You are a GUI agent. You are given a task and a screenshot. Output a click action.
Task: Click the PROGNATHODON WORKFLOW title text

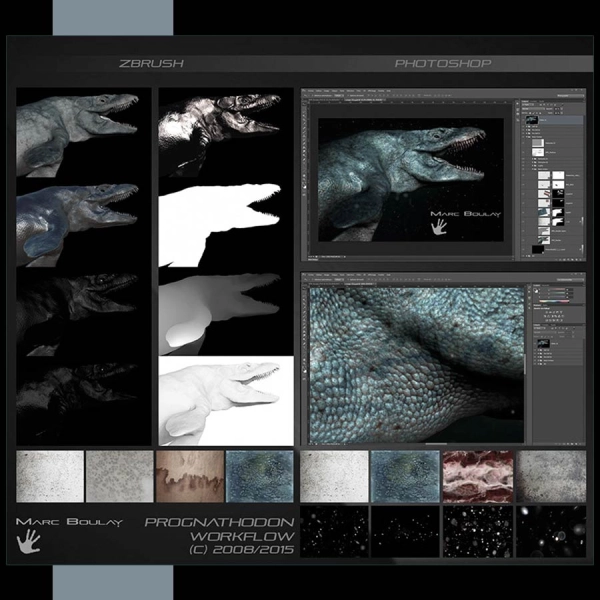point(220,529)
